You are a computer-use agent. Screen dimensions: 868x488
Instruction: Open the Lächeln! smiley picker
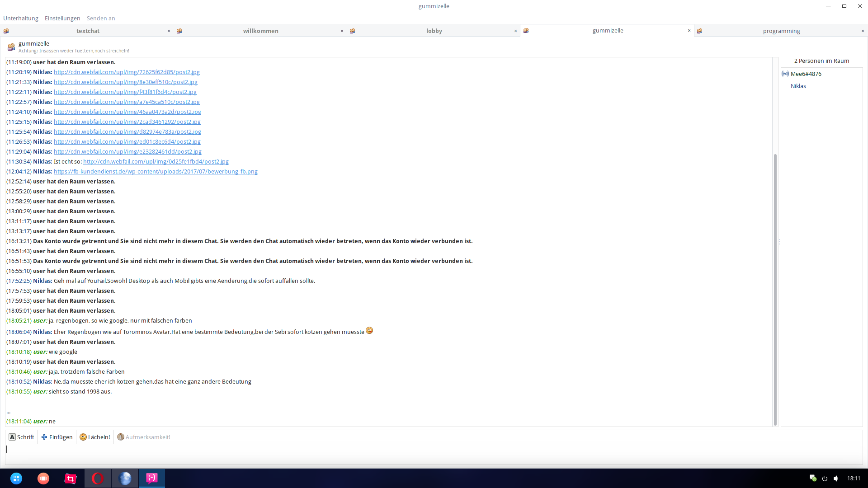[x=95, y=437]
